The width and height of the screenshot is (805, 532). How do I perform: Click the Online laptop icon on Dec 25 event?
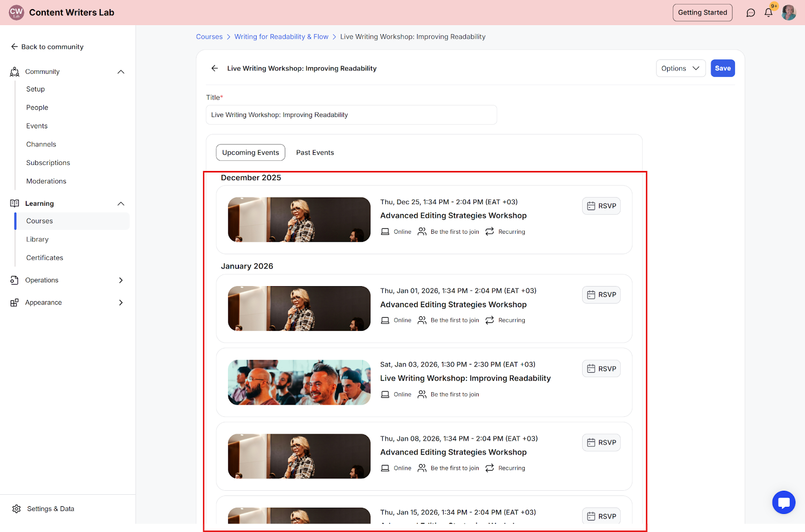[x=385, y=232]
